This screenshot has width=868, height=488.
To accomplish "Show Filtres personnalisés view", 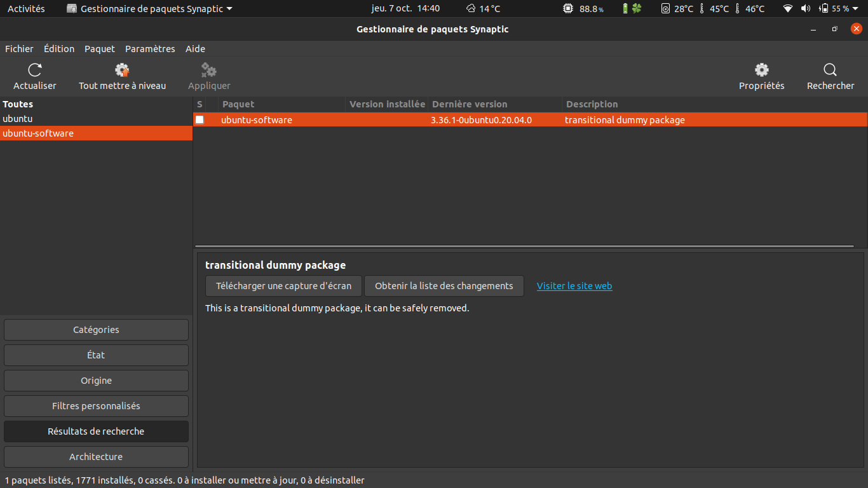I will pyautogui.click(x=96, y=406).
